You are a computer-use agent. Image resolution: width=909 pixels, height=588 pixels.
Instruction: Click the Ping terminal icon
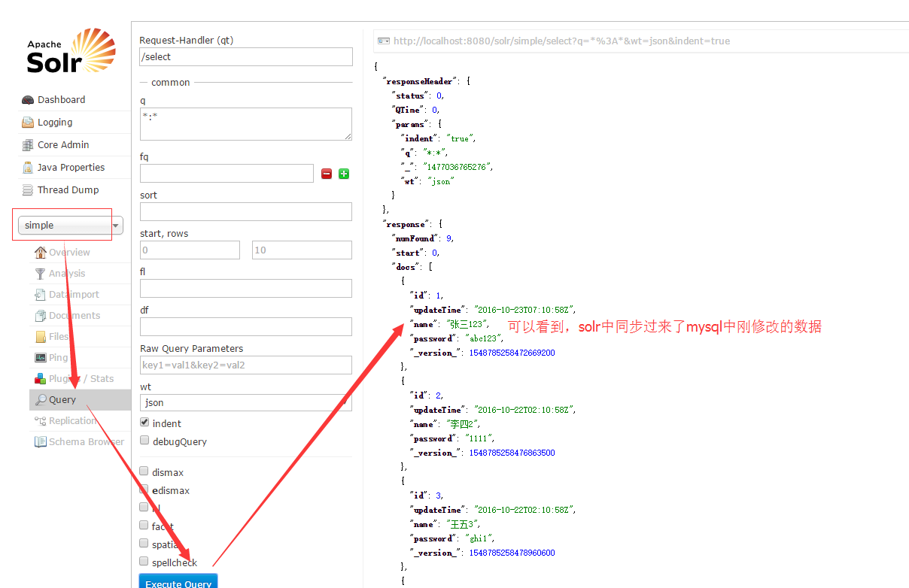(41, 357)
